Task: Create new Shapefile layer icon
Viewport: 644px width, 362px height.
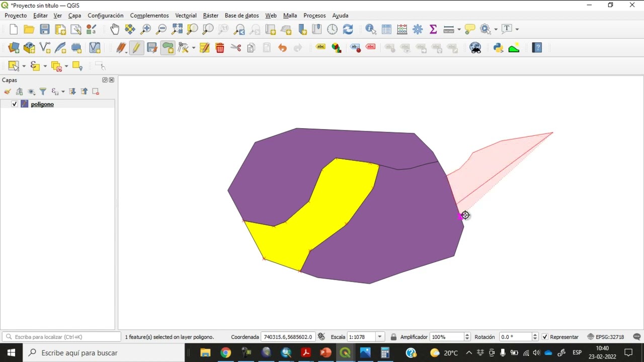Action: [45, 48]
